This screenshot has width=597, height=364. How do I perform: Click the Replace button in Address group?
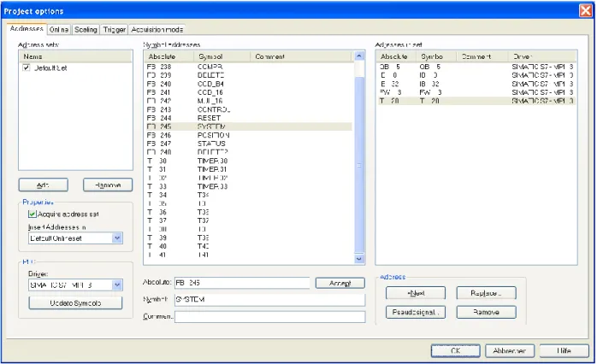click(x=486, y=293)
